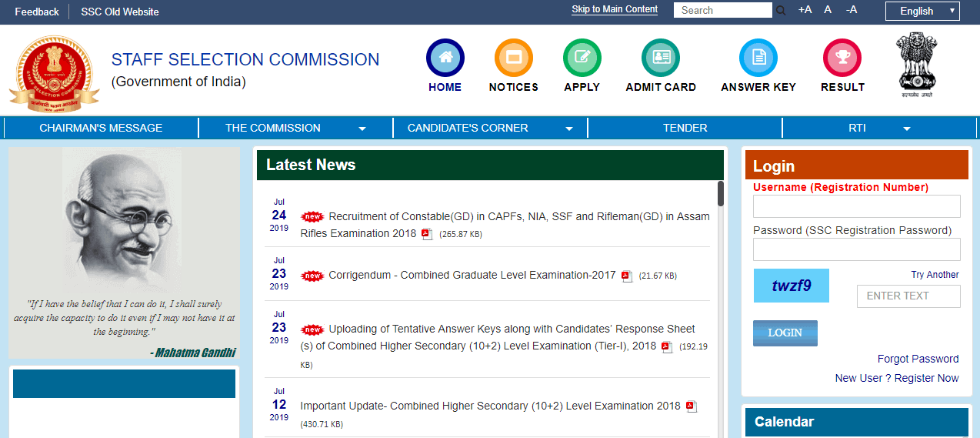Open the English language dropdown

922,11
